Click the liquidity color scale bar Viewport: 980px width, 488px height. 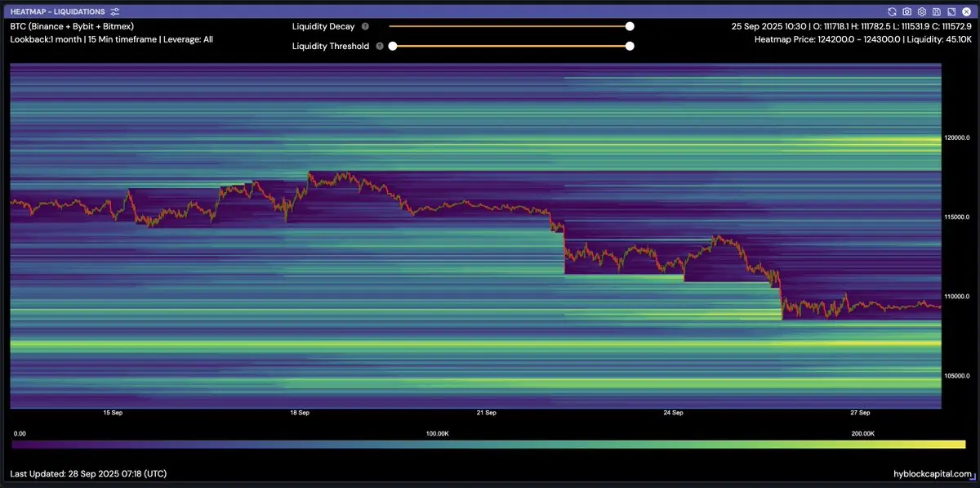click(x=488, y=444)
